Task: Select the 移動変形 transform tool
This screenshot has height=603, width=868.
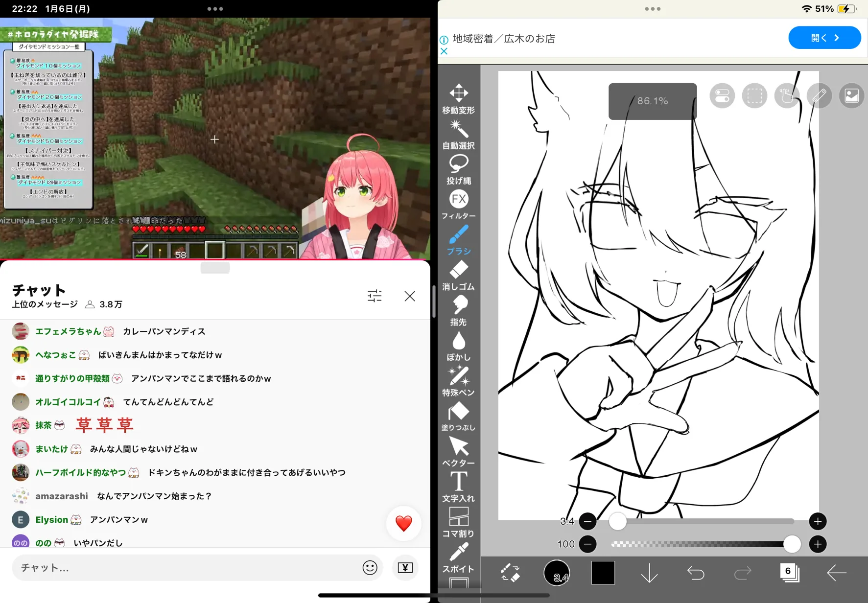Action: point(458,99)
